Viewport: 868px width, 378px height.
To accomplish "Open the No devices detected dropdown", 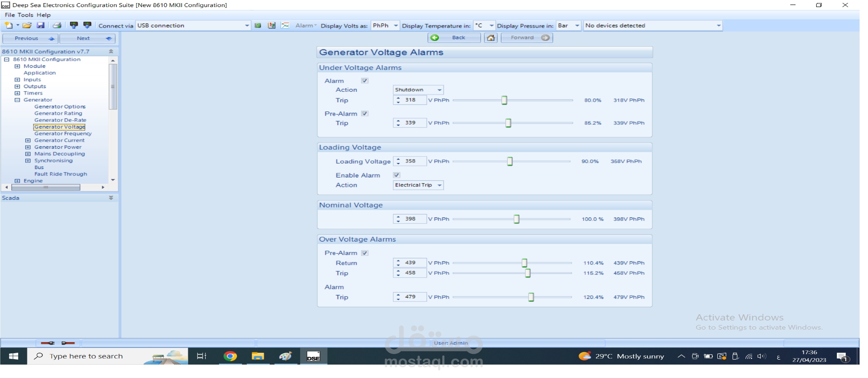I will click(x=653, y=26).
